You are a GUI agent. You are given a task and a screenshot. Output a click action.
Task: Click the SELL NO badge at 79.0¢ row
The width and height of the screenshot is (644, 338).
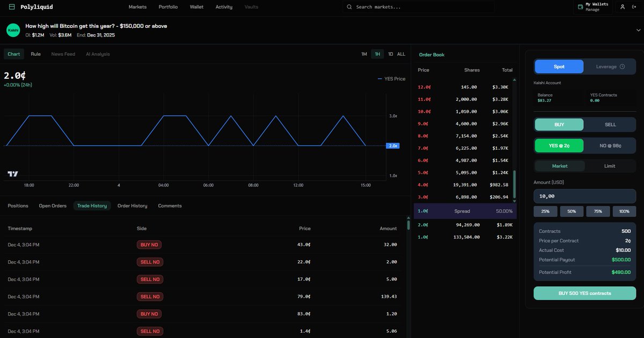[x=150, y=297]
